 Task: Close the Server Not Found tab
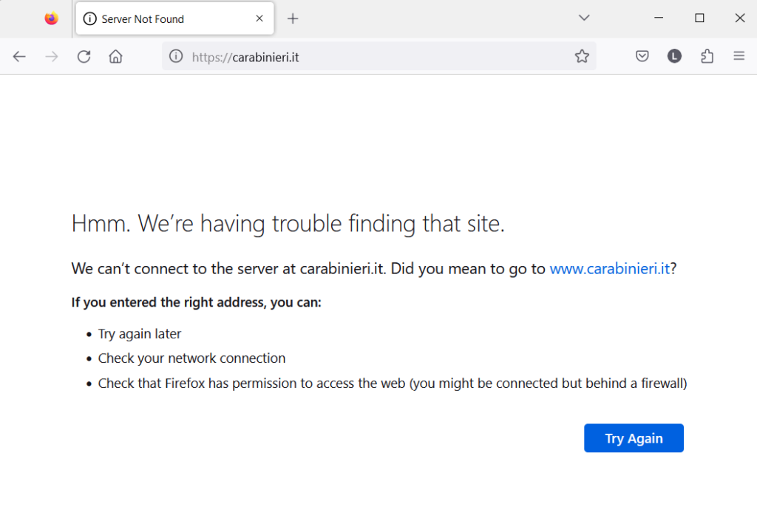[x=259, y=18]
